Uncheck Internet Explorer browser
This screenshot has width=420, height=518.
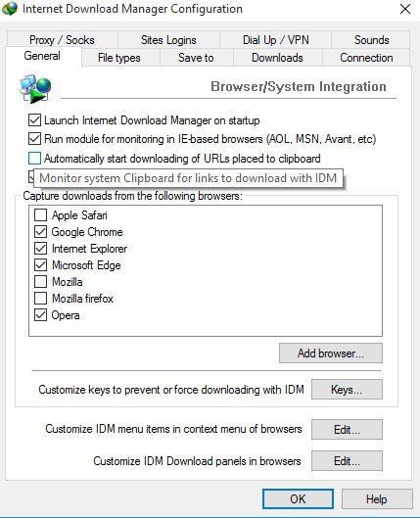(x=40, y=248)
